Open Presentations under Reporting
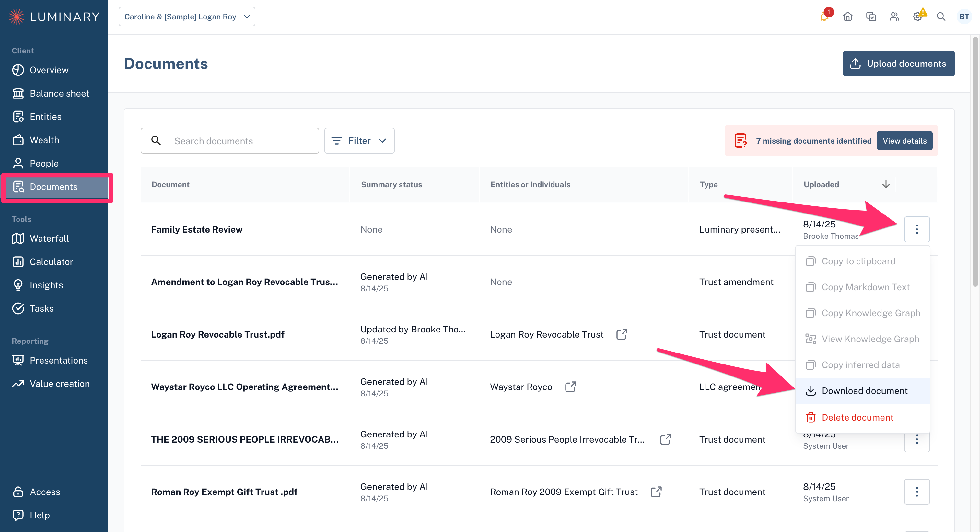Screen dimensions: 980x532 (54, 360)
